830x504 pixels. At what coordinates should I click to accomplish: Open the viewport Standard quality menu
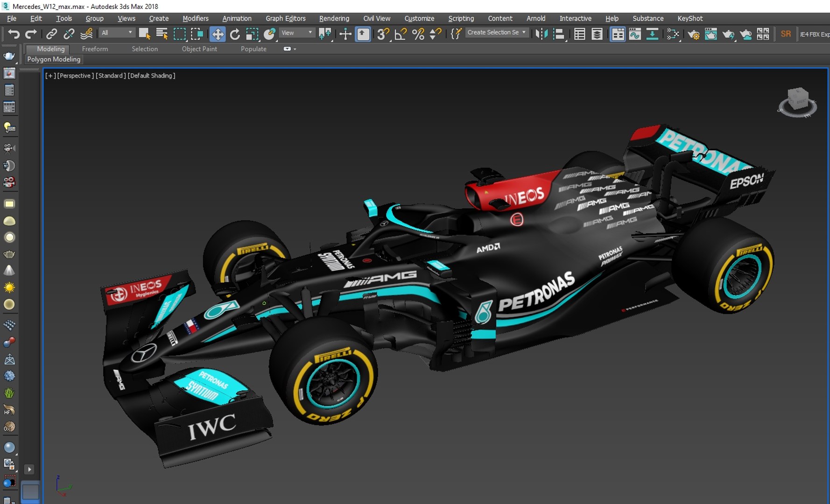[x=111, y=76]
